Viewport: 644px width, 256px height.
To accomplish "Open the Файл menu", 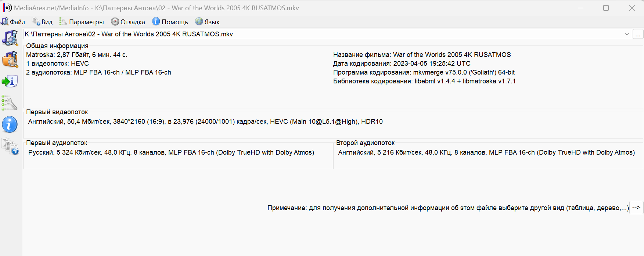I will [x=13, y=22].
